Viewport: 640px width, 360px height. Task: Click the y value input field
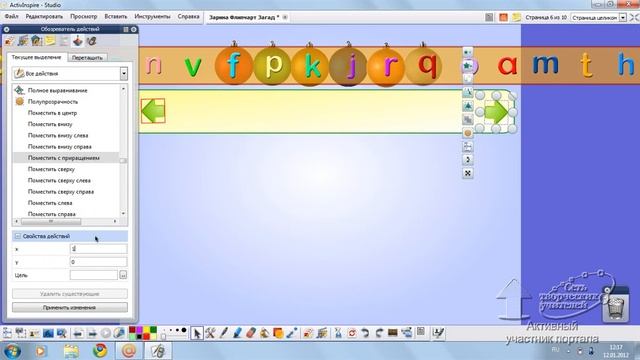[98, 262]
